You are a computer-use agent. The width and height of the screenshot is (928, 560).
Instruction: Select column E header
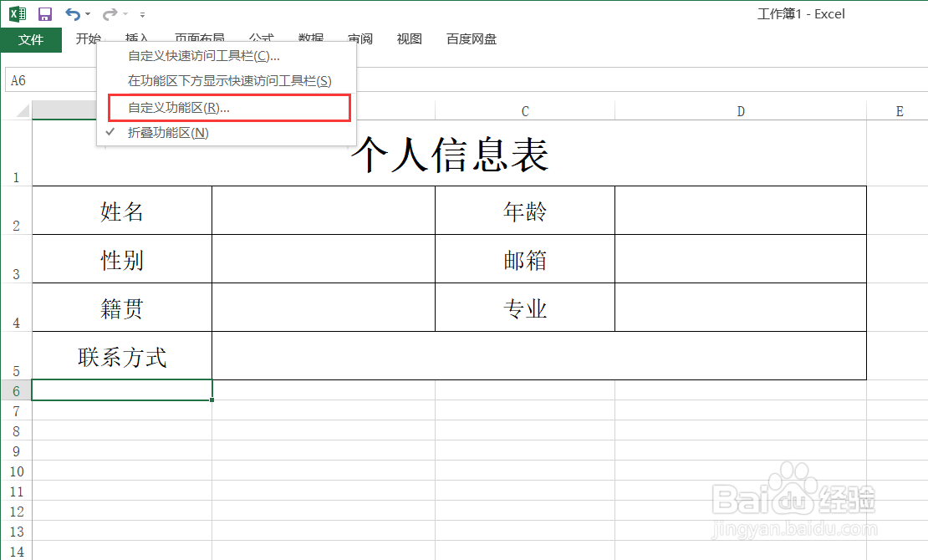(898, 110)
